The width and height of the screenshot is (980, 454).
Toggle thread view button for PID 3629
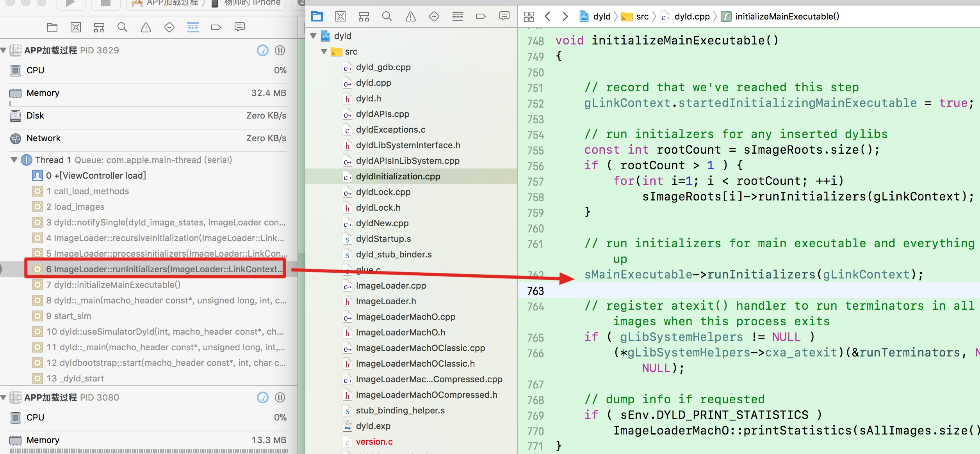pos(280,50)
